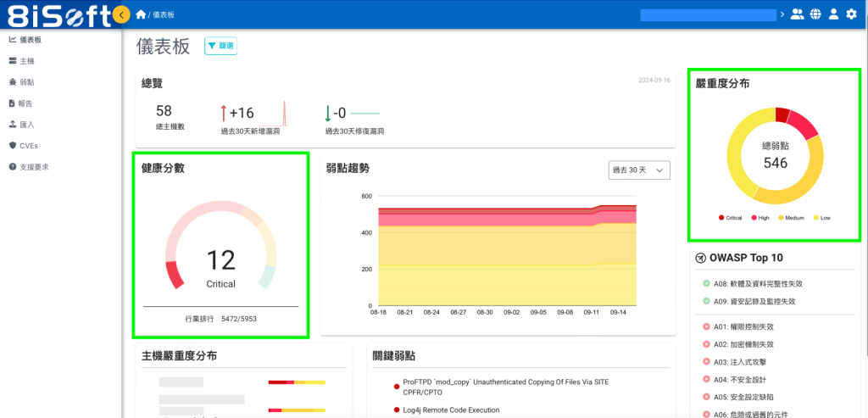Image resolution: width=868 pixels, height=418 pixels.
Task: Click red cross icon beside A02
Action: point(706,344)
